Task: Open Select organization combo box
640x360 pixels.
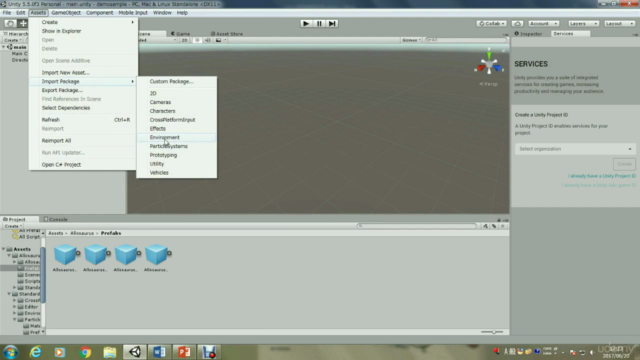Action: click(575, 149)
